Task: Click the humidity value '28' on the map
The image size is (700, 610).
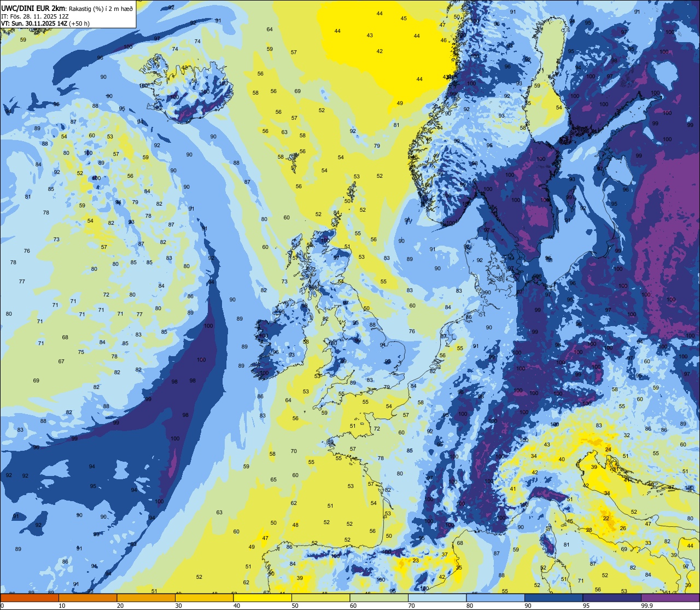Action: tap(589, 530)
